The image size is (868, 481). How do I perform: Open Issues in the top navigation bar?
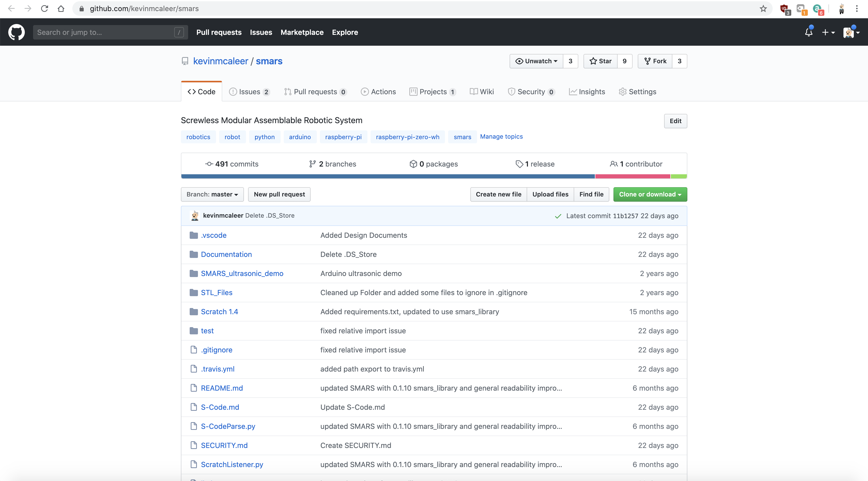click(x=261, y=32)
